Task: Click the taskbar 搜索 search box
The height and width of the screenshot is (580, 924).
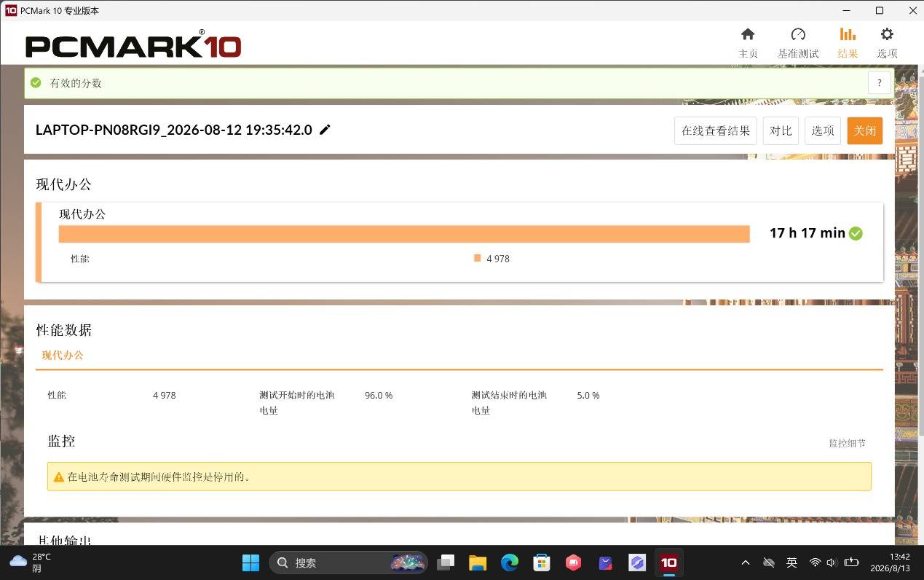Action: [x=348, y=563]
